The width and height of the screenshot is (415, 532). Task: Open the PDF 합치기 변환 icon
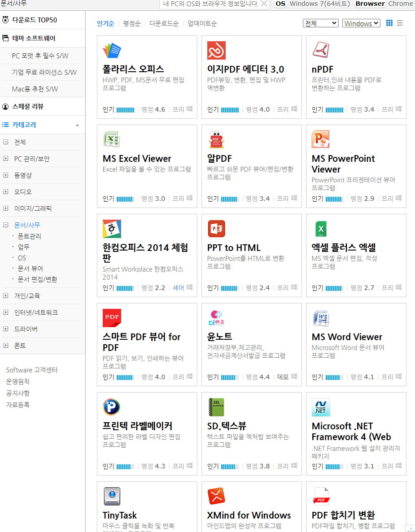(321, 497)
